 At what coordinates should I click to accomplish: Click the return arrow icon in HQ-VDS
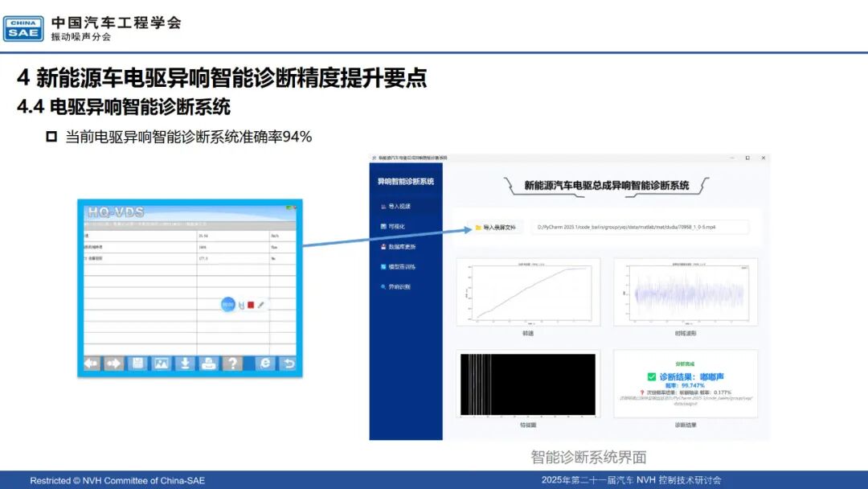click(288, 364)
